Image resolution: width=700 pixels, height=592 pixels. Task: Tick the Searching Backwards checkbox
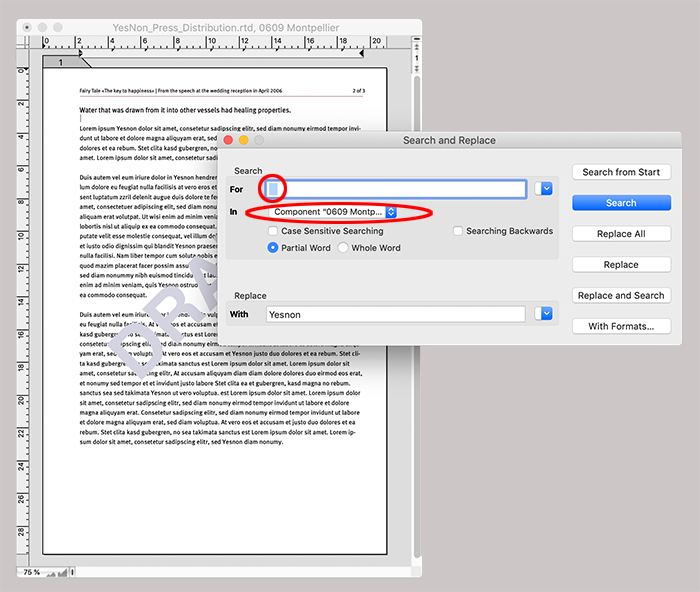(458, 231)
